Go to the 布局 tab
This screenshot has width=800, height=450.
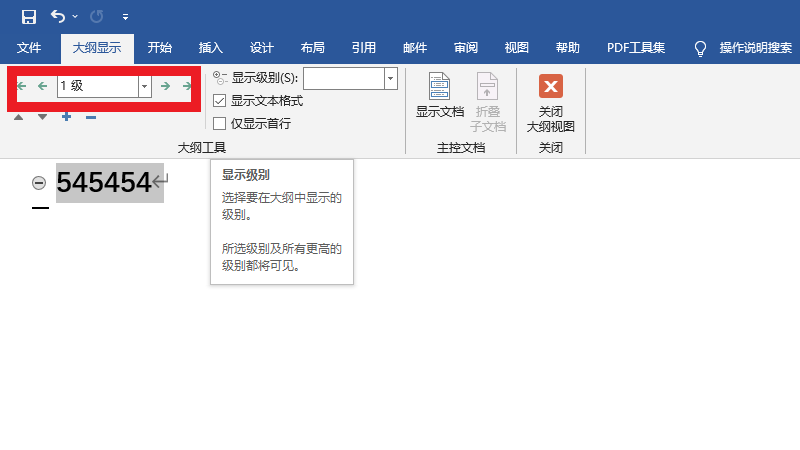point(313,48)
